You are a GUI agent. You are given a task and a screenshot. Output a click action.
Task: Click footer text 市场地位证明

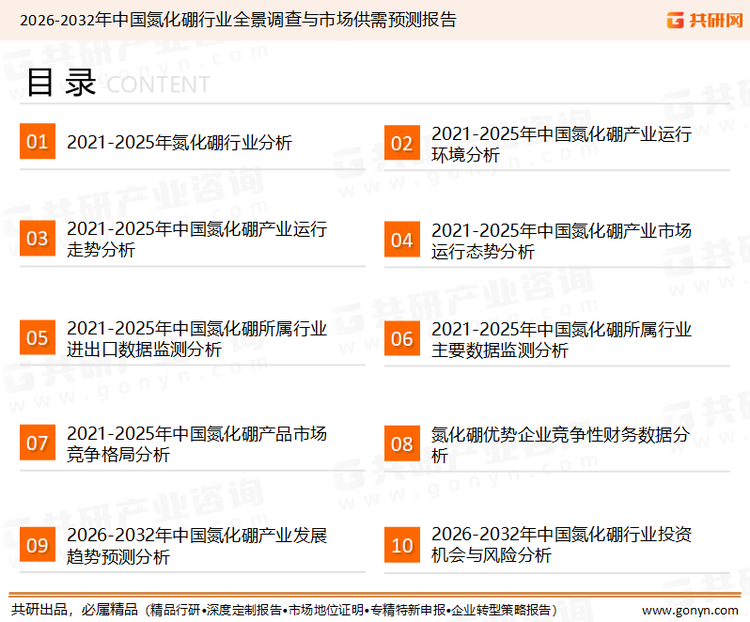coord(326,610)
